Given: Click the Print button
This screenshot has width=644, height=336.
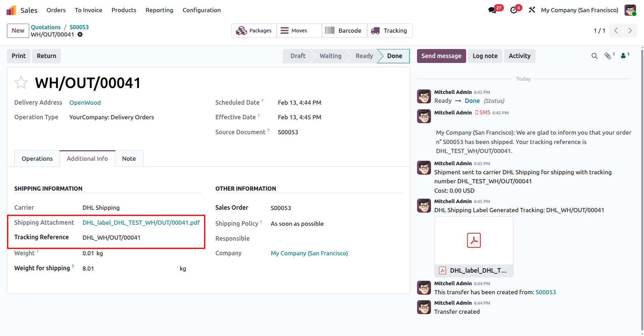Looking at the screenshot, I should pos(19,56).
